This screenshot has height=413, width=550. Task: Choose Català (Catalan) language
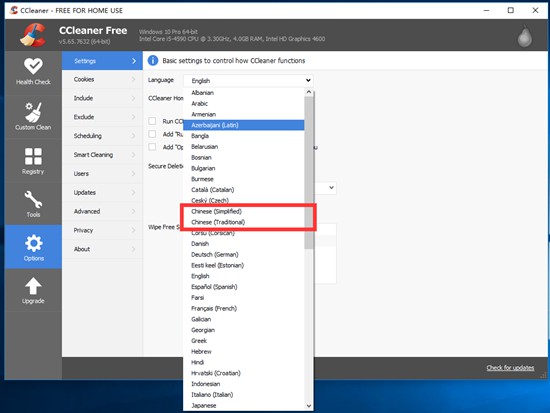pos(243,190)
